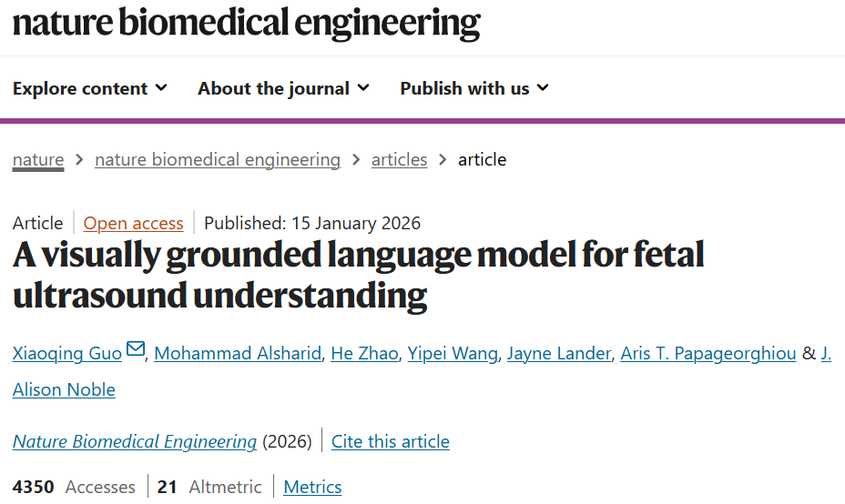
Task: Go to the nature breadcrumb link
Action: pos(38,160)
